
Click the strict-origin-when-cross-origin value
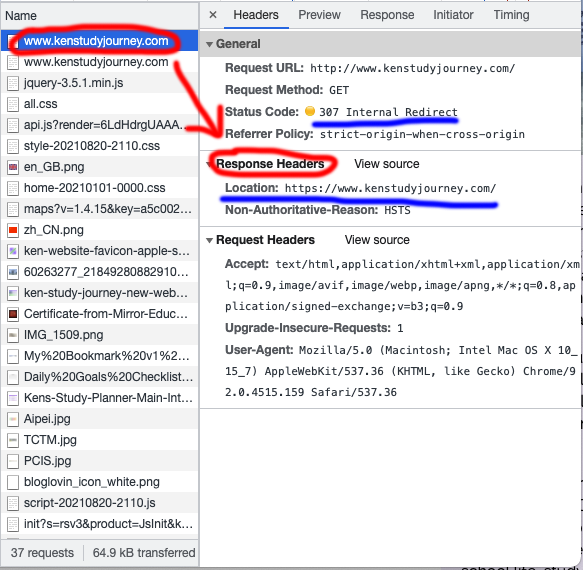point(422,134)
